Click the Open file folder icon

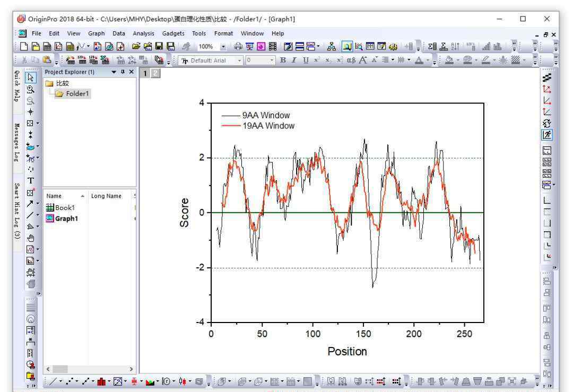(136, 46)
